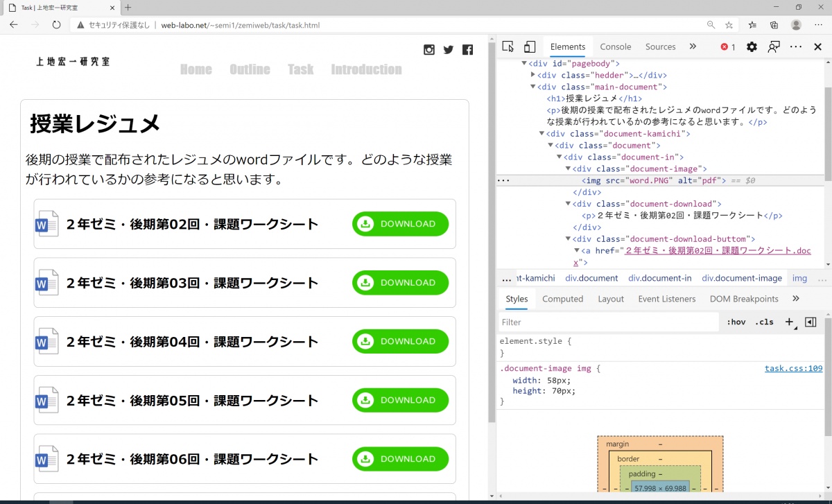Open DevTools customize ellipsis menu
The width and height of the screenshot is (832, 504).
tap(796, 47)
